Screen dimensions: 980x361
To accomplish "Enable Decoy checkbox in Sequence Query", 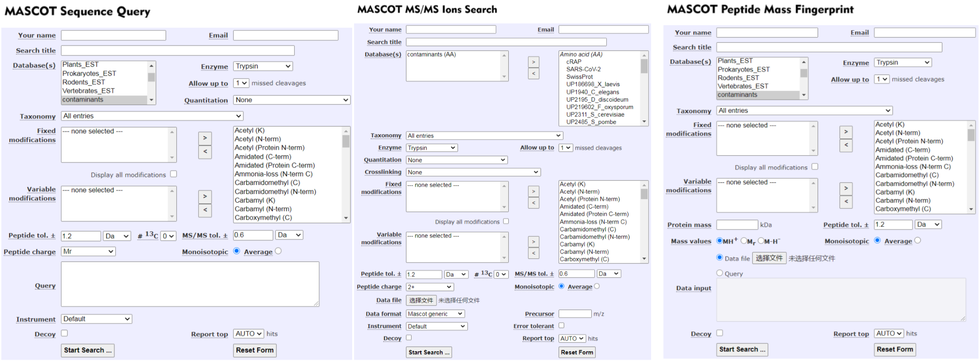I will pyautogui.click(x=65, y=333).
